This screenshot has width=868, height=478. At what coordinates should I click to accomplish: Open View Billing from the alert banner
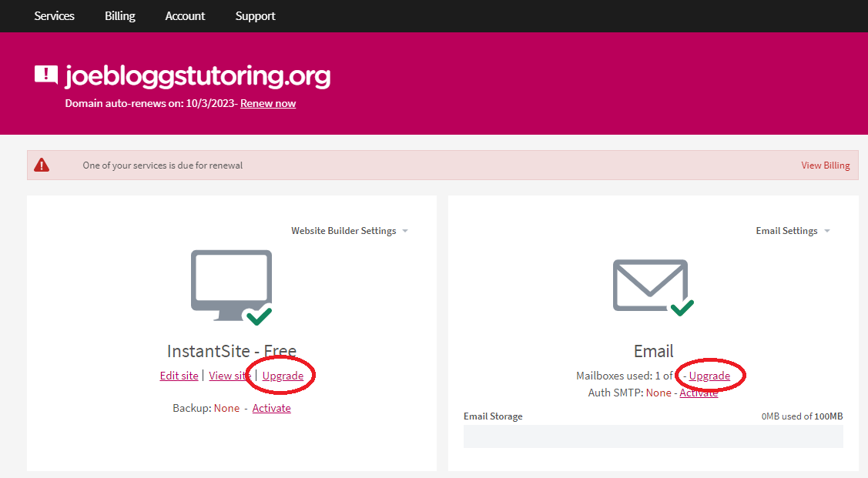click(825, 165)
